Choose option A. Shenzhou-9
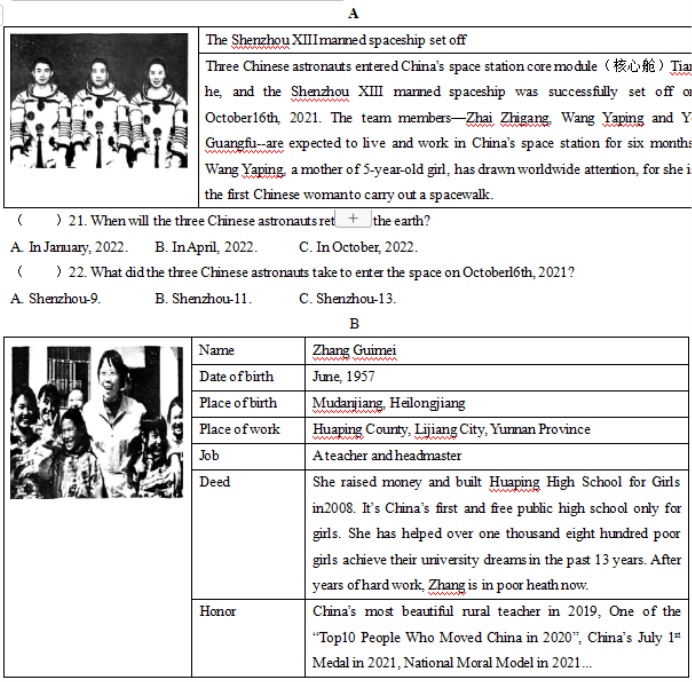 55,298
